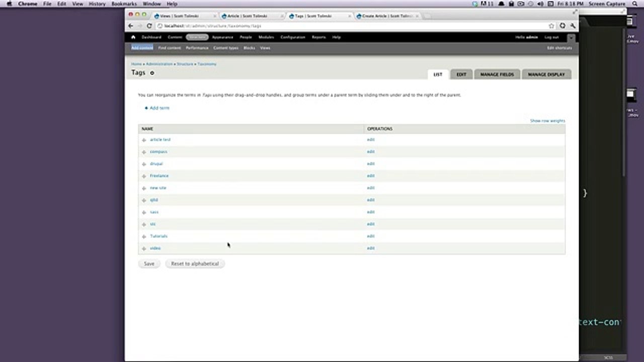Open Modules in the admin toolbar

click(266, 37)
